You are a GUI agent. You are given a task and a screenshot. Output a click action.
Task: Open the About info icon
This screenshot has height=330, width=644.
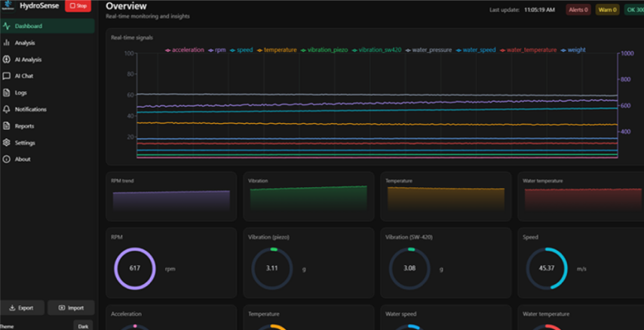(x=7, y=159)
